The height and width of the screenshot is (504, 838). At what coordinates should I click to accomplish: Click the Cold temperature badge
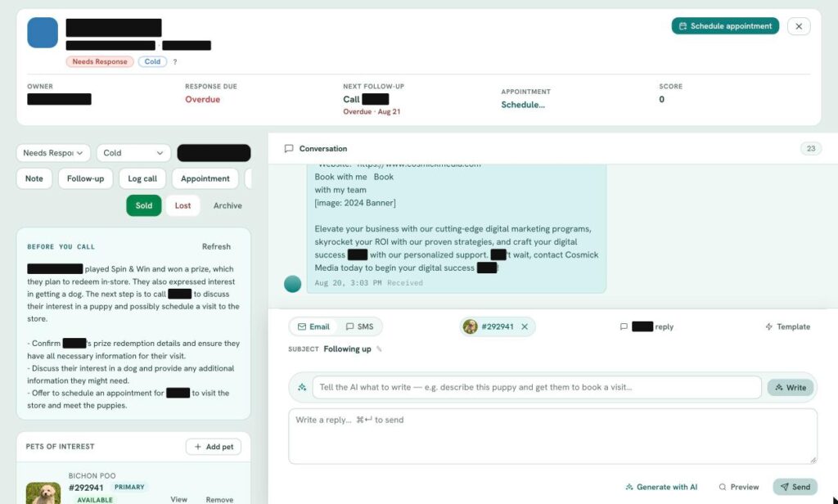pyautogui.click(x=152, y=61)
